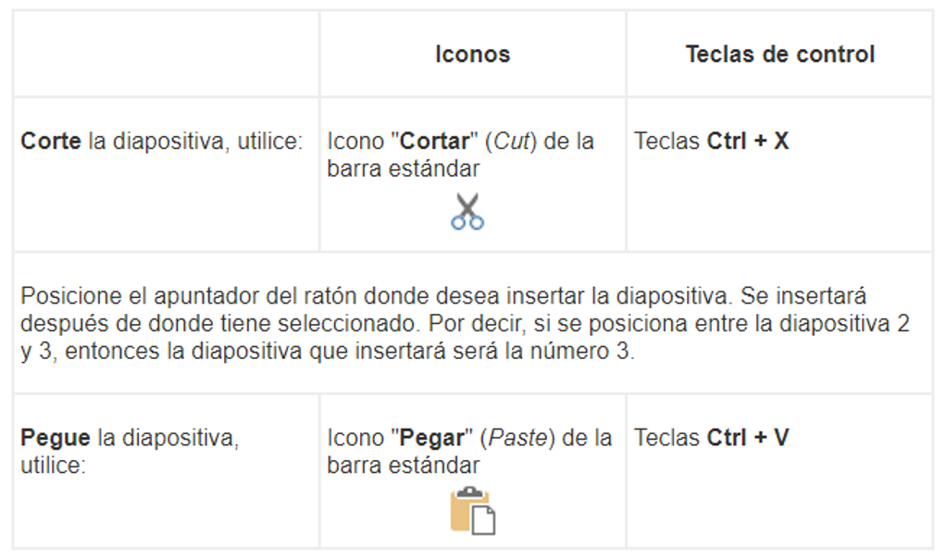Click 'barra estándar' under the Pegar text
The width and height of the screenshot is (946, 560).
(403, 466)
